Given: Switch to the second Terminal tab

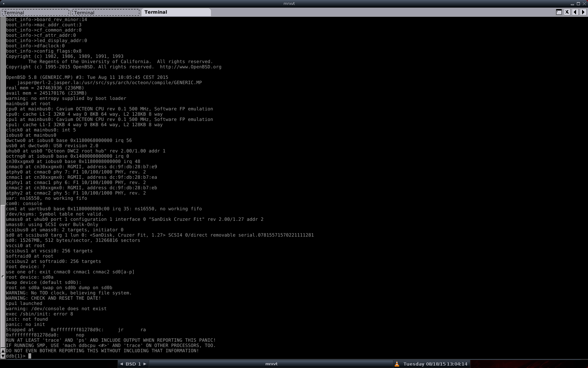Looking at the screenshot, I should pyautogui.click(x=105, y=13).
